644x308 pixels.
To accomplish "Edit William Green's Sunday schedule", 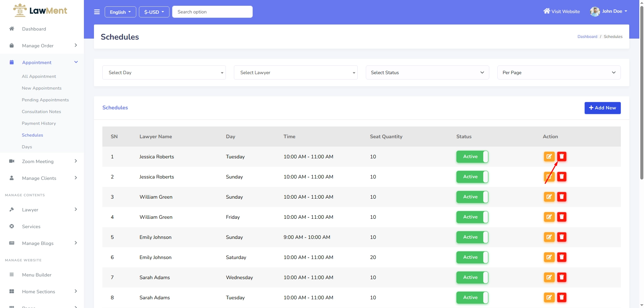I will tap(549, 197).
